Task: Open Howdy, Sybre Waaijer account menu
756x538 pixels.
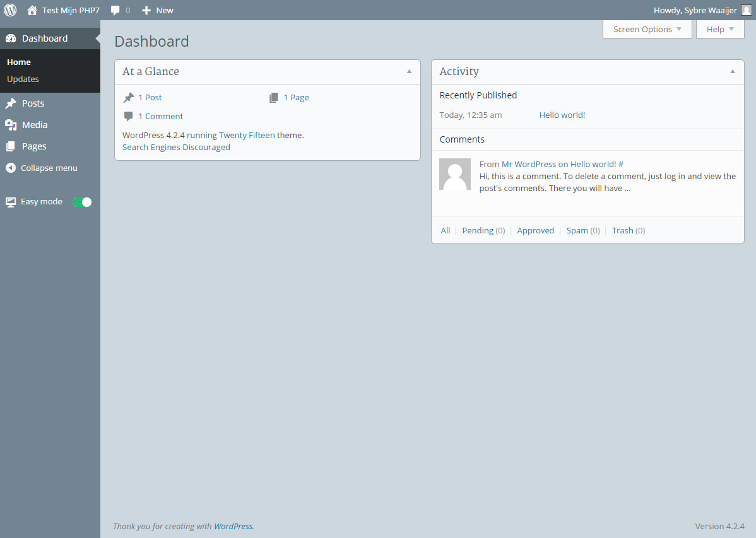Action: (x=695, y=11)
